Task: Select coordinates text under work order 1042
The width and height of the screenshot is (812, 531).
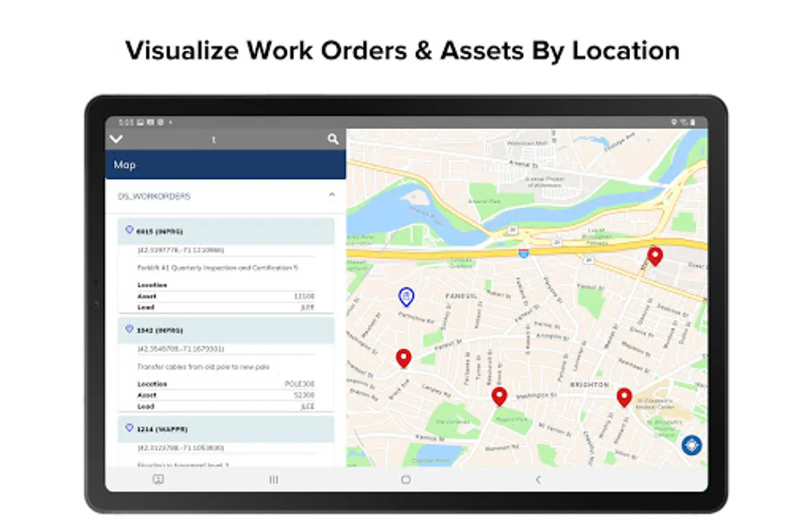Action: 181,349
